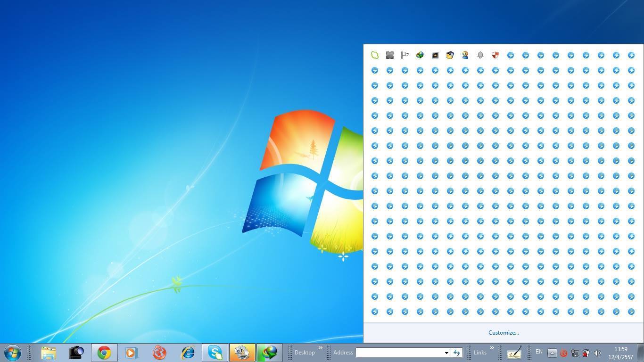The height and width of the screenshot is (362, 644).
Task: Click the Address toolbar label
Action: pyautogui.click(x=343, y=353)
